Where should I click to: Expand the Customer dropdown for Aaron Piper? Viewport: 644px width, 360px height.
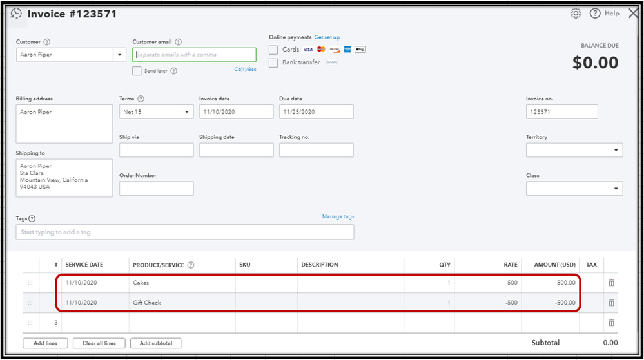[x=119, y=55]
